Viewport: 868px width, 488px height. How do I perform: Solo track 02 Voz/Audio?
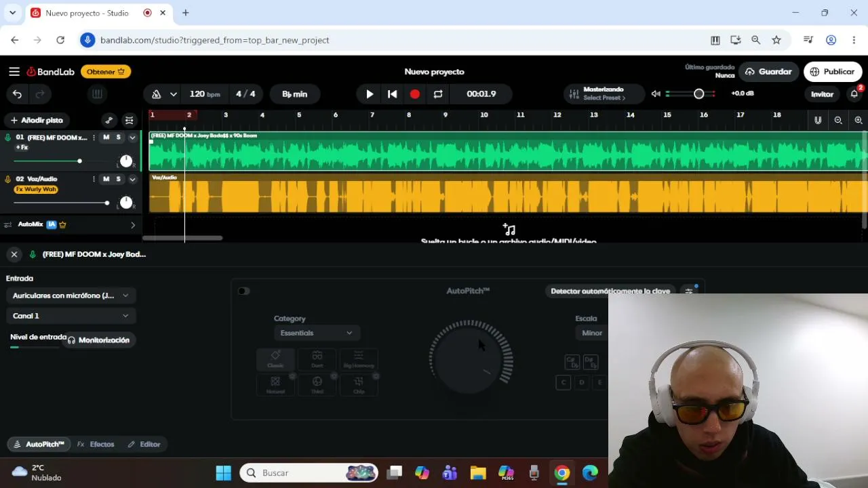tap(118, 179)
